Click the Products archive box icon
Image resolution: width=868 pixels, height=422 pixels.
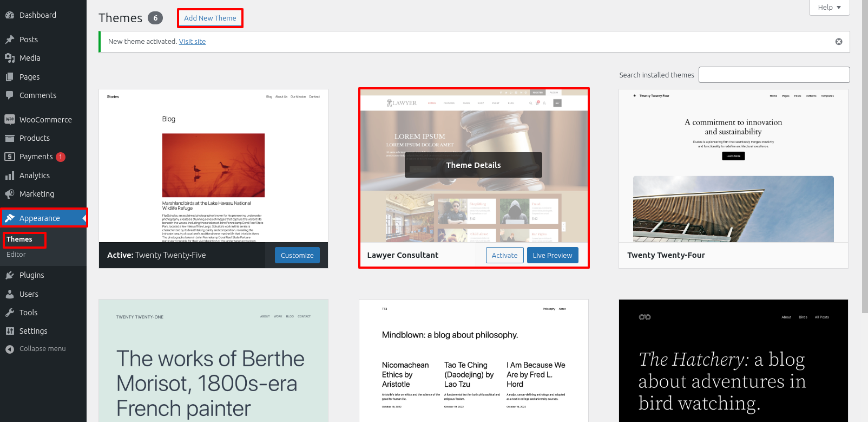coord(10,138)
